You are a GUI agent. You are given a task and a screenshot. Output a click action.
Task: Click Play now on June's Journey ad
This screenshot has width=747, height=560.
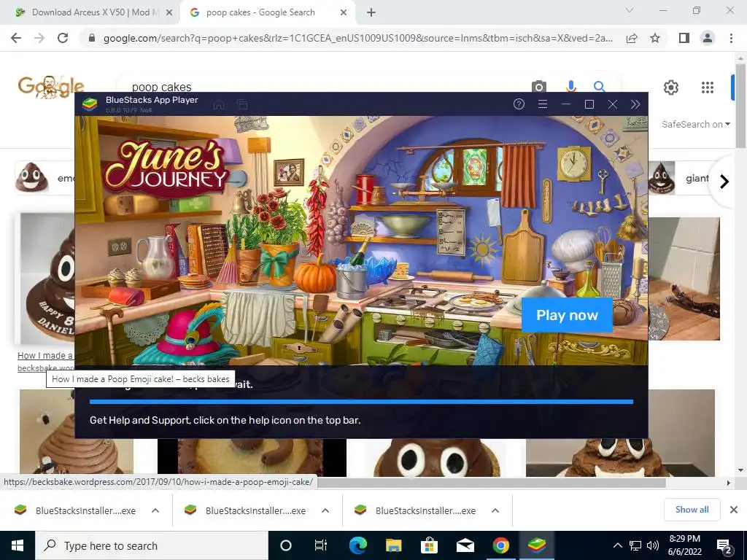point(567,315)
